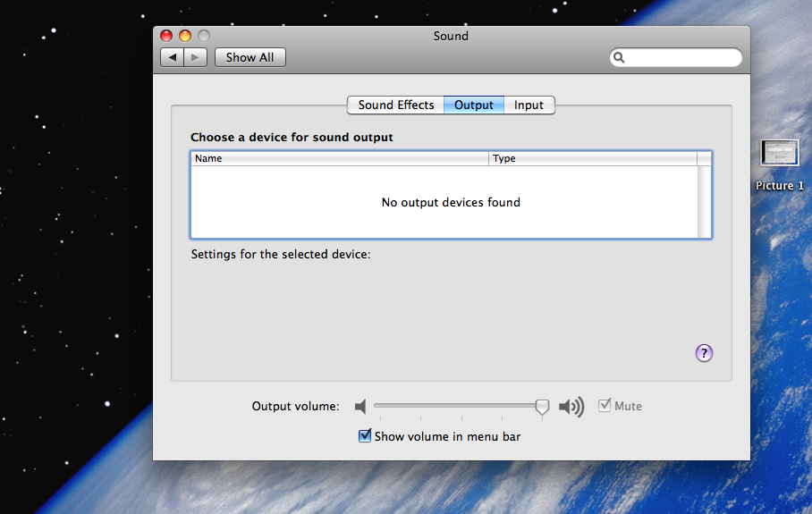Click the magnifying glass in the search field
Image resolution: width=812 pixels, height=514 pixels.
(619, 57)
